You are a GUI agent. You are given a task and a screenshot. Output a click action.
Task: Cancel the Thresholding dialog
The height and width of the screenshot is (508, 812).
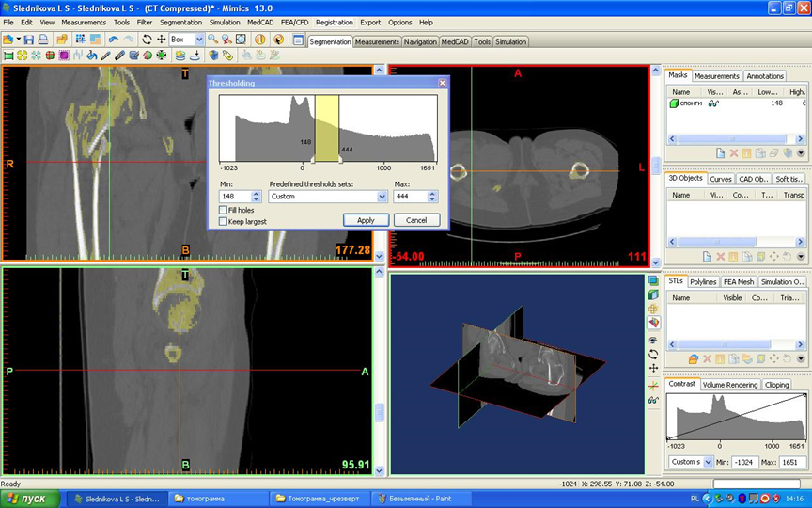pyautogui.click(x=416, y=220)
